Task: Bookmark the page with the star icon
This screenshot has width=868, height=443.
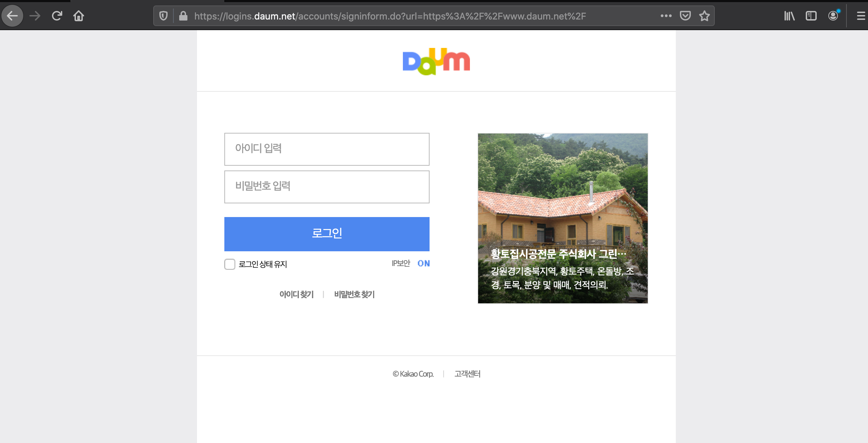Action: [704, 15]
